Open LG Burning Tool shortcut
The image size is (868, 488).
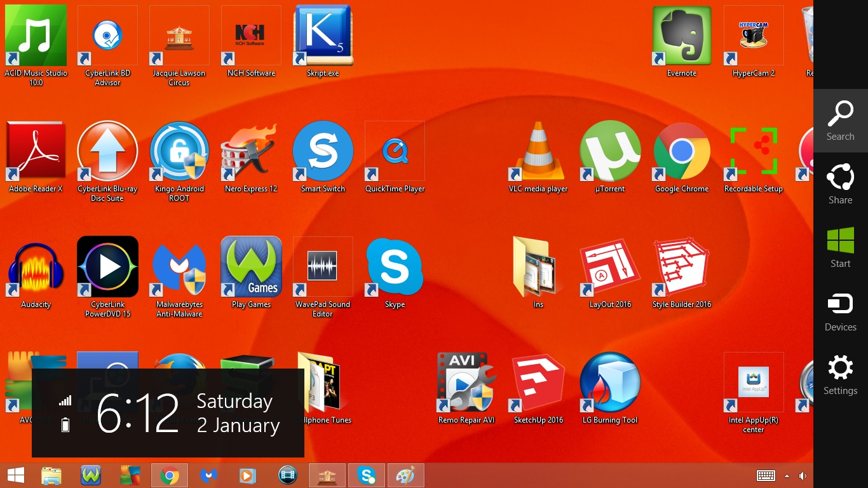pyautogui.click(x=610, y=389)
